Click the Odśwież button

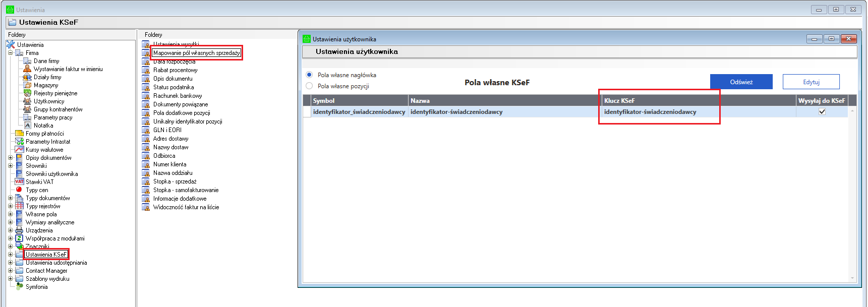pyautogui.click(x=741, y=82)
